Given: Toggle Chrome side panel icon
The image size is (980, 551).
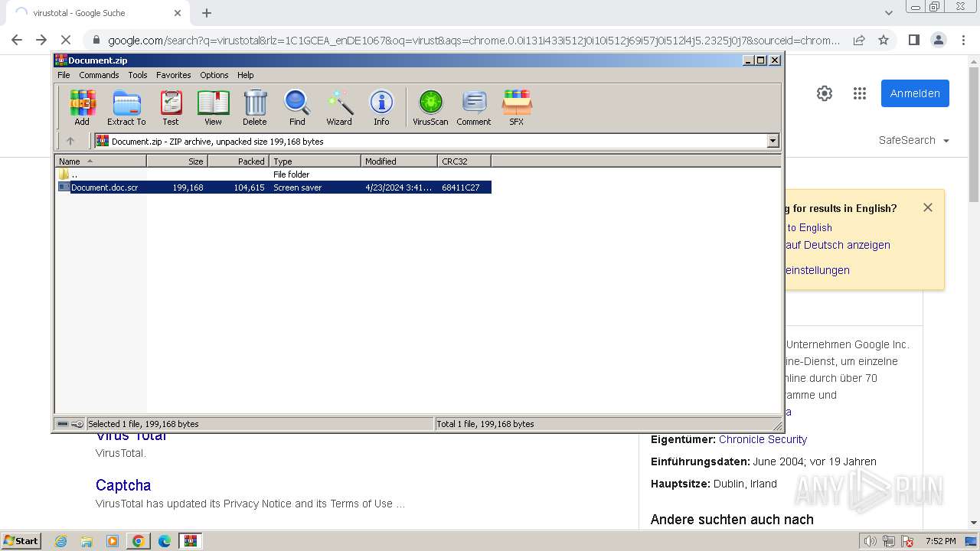Looking at the screenshot, I should pos(913,40).
